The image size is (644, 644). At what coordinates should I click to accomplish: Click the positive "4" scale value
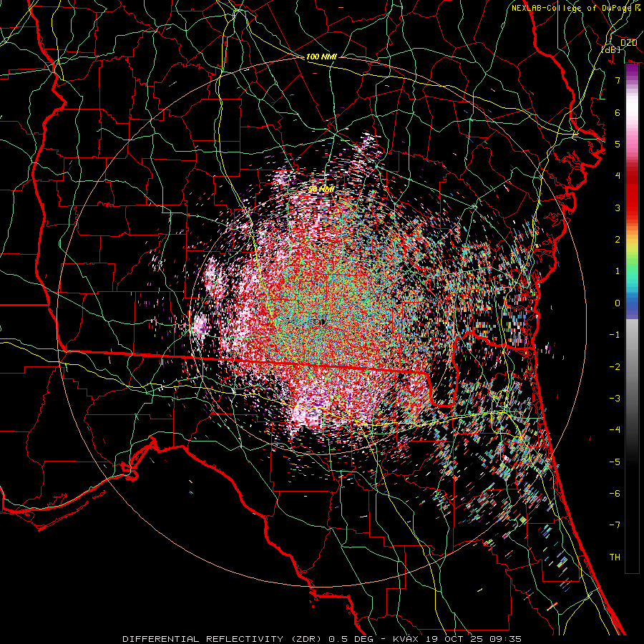click(x=618, y=176)
